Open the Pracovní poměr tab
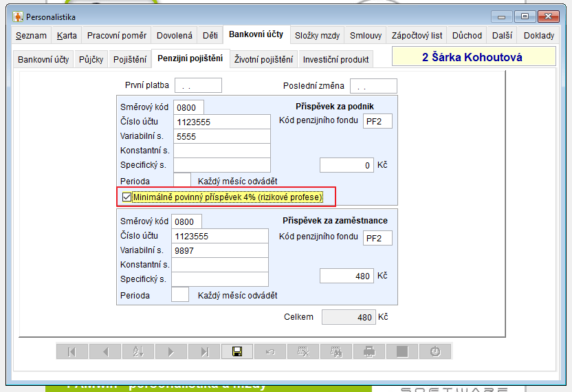Viewport: 572px width, 392px height. [116, 36]
